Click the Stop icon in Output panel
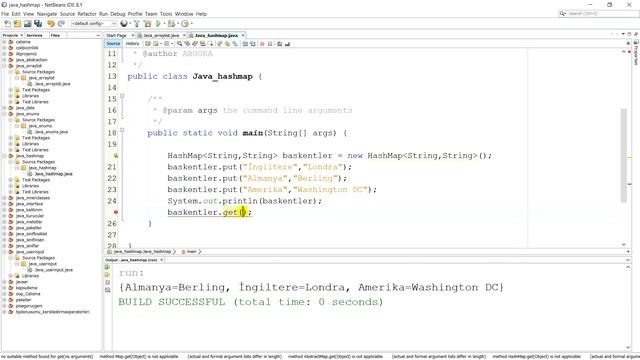The height and width of the screenshot is (360, 640). coord(108,282)
